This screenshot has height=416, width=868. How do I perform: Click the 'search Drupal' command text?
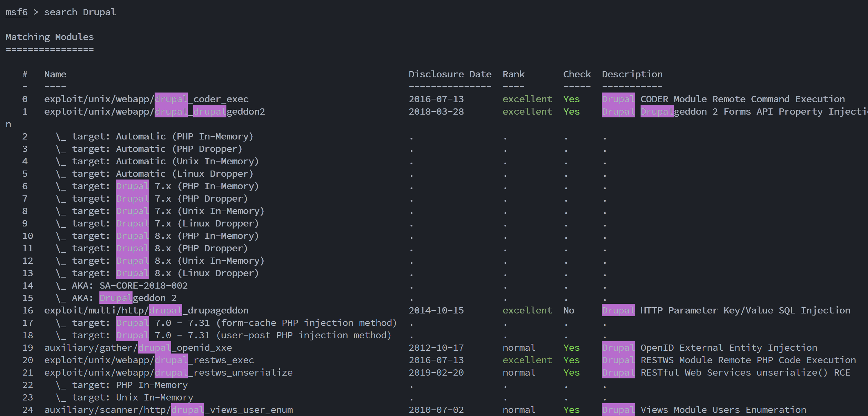(80, 12)
